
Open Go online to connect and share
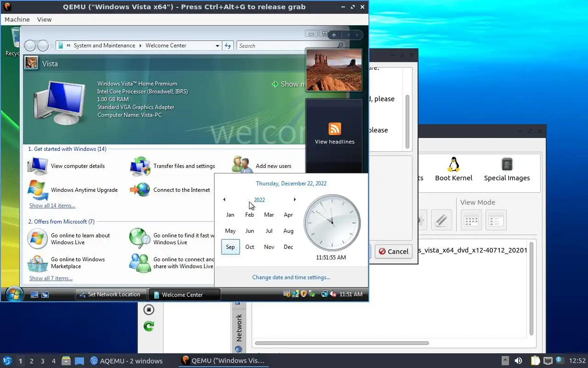point(172,263)
